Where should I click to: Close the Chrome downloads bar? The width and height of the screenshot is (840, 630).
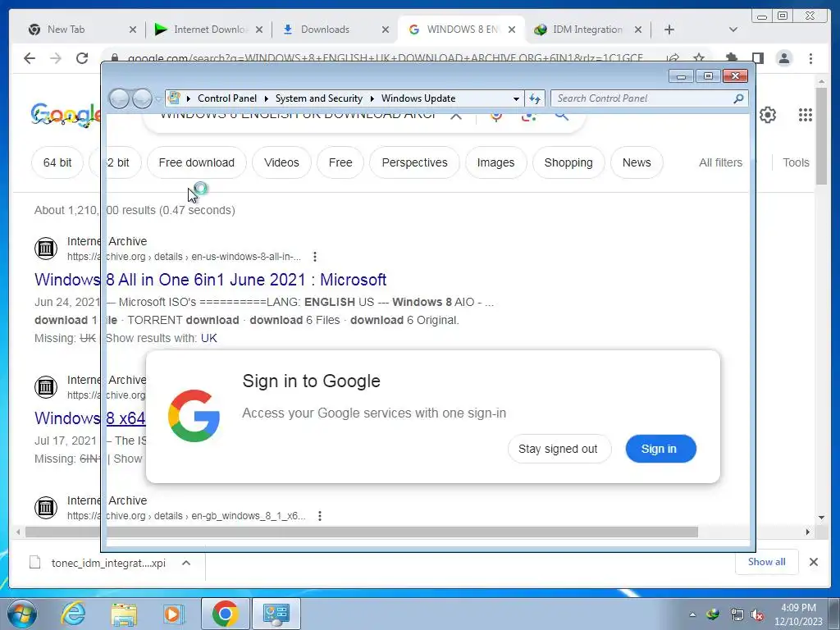[813, 562]
